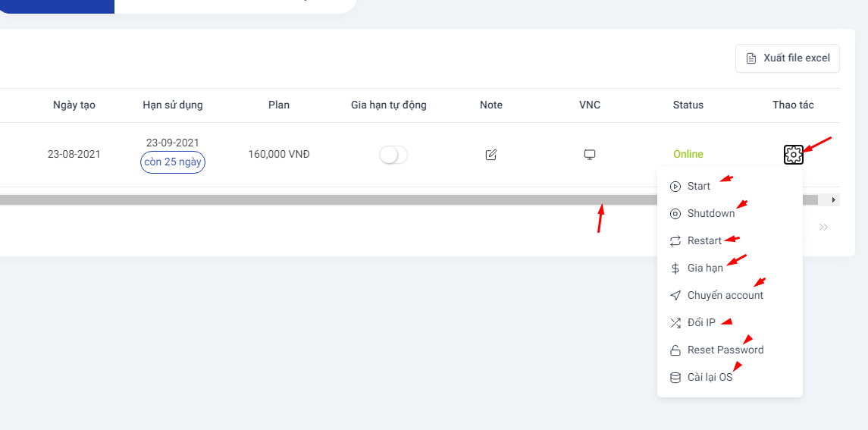Screen dimensions: 868x430
Task: Click the horizontal scrollbar right arrow
Action: tap(834, 199)
